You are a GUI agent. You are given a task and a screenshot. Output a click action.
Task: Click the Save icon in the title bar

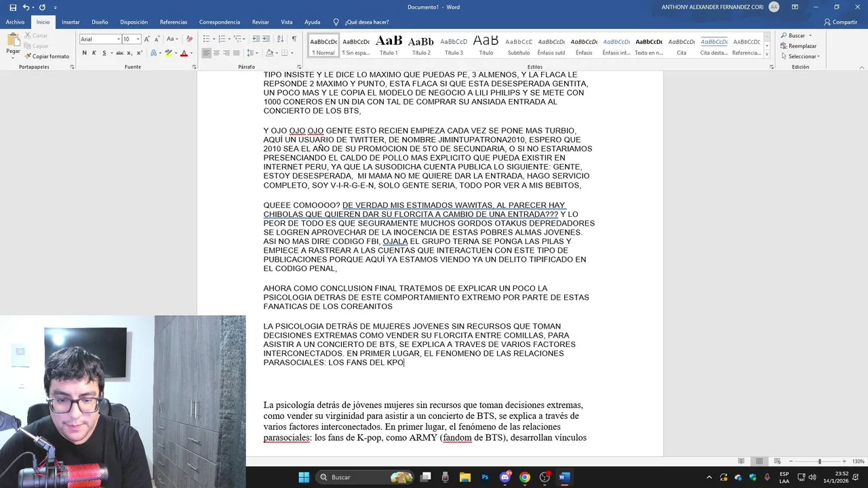coord(13,7)
